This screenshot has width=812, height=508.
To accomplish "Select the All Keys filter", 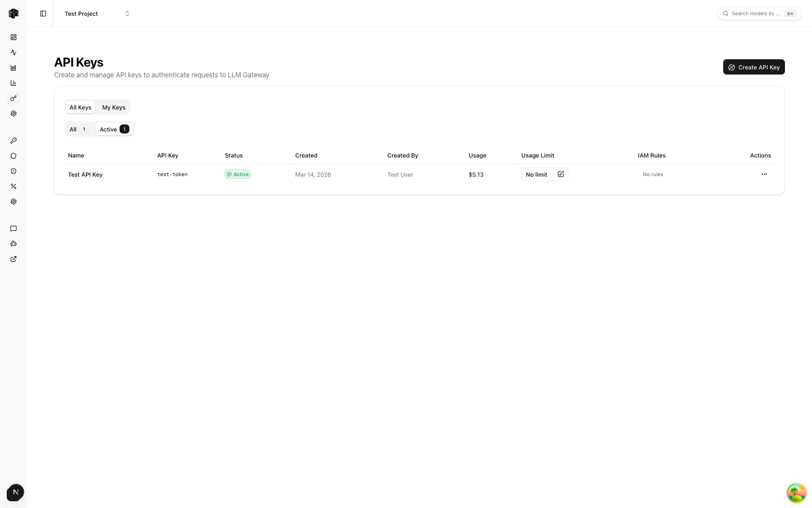I will pos(80,107).
